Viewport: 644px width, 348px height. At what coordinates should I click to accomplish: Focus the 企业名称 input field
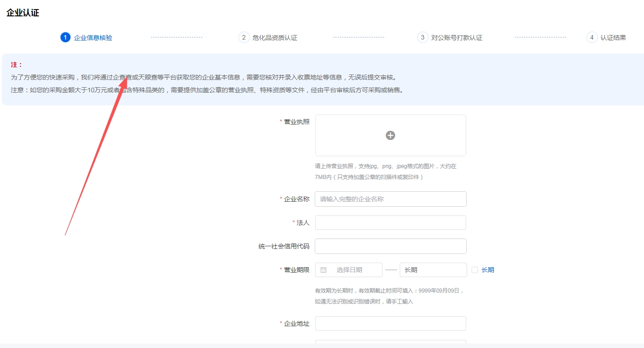click(390, 199)
